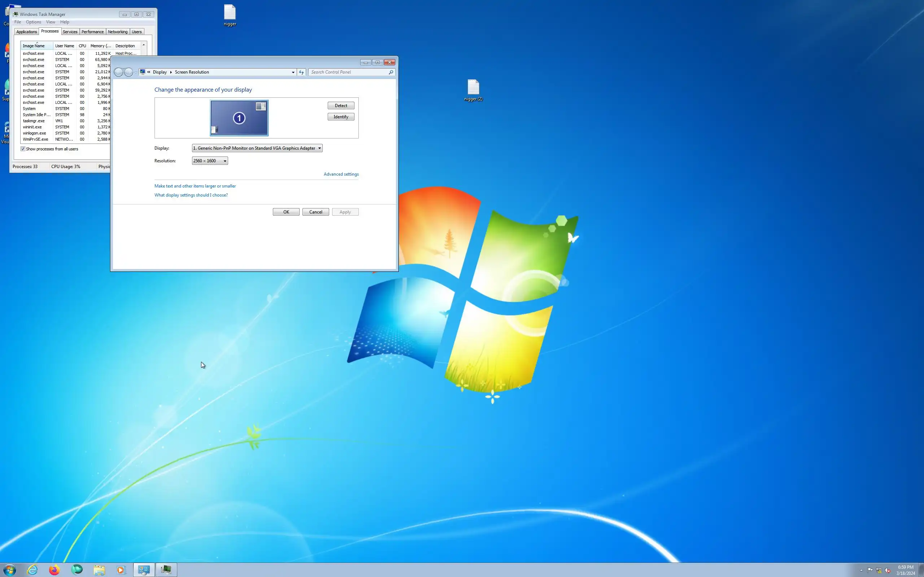
Task: Open Internet Explorer from the taskbar
Action: click(x=32, y=570)
